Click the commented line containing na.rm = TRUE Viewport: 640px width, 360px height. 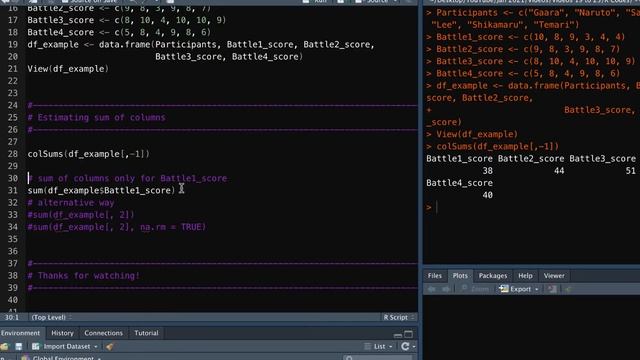(x=117, y=227)
